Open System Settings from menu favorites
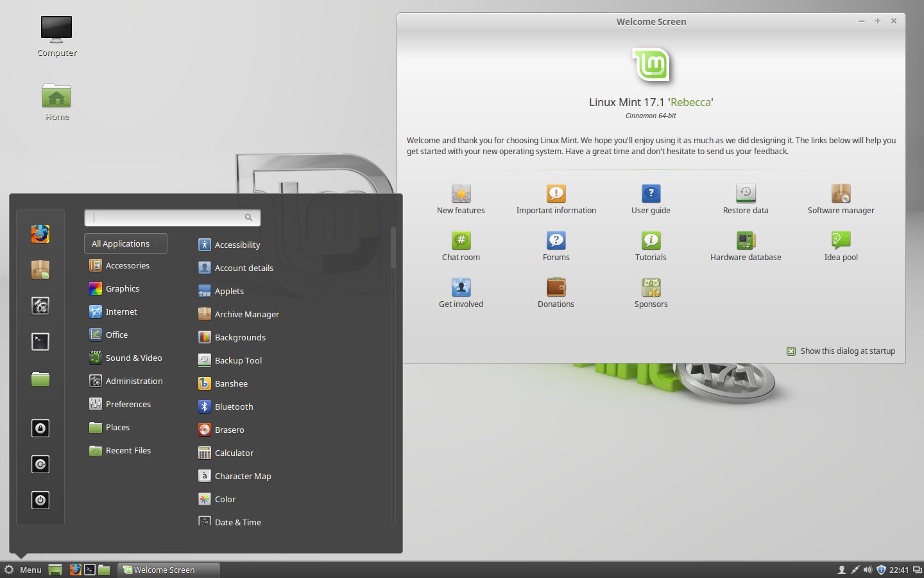Image resolution: width=924 pixels, height=578 pixels. [40, 306]
